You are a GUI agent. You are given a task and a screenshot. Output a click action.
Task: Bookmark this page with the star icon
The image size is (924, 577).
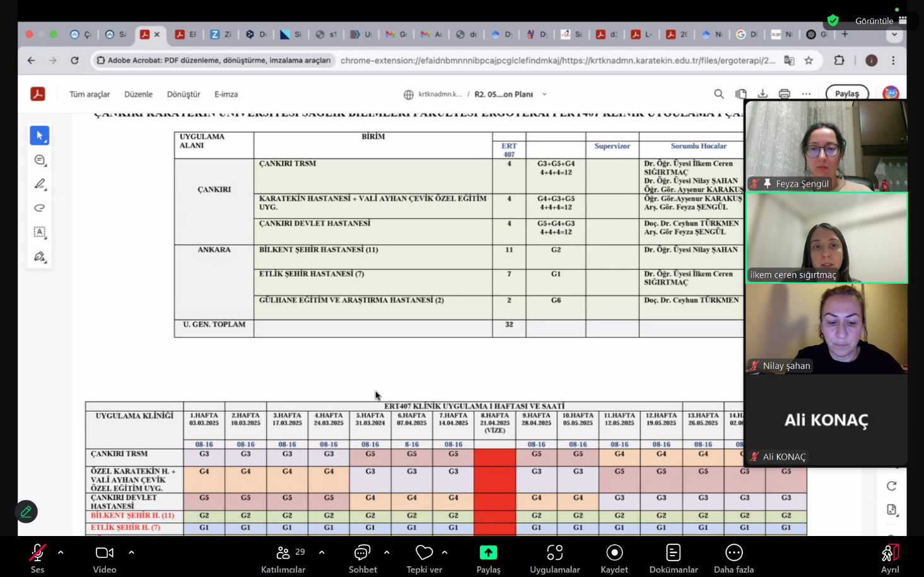[809, 61]
